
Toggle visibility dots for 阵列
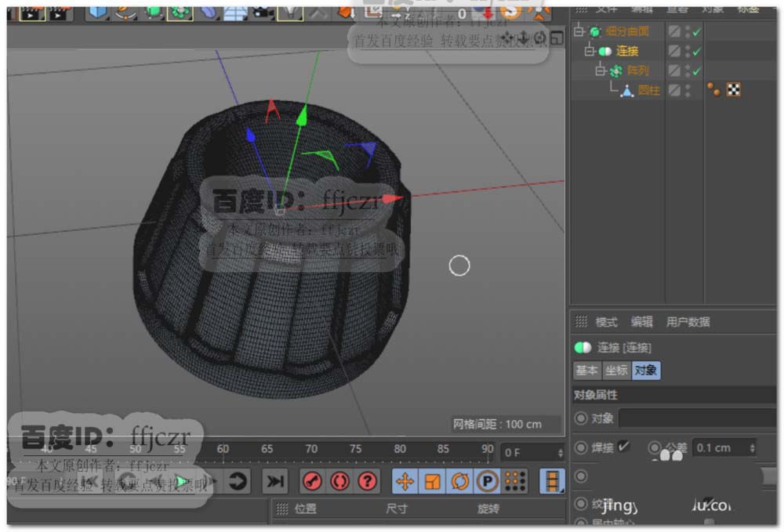pyautogui.click(x=688, y=71)
